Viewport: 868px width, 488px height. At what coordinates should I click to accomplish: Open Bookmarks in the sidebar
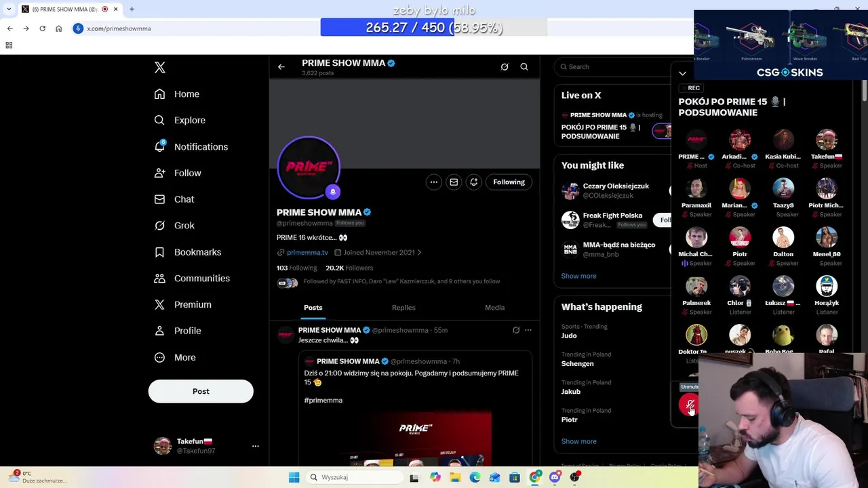pos(188,251)
